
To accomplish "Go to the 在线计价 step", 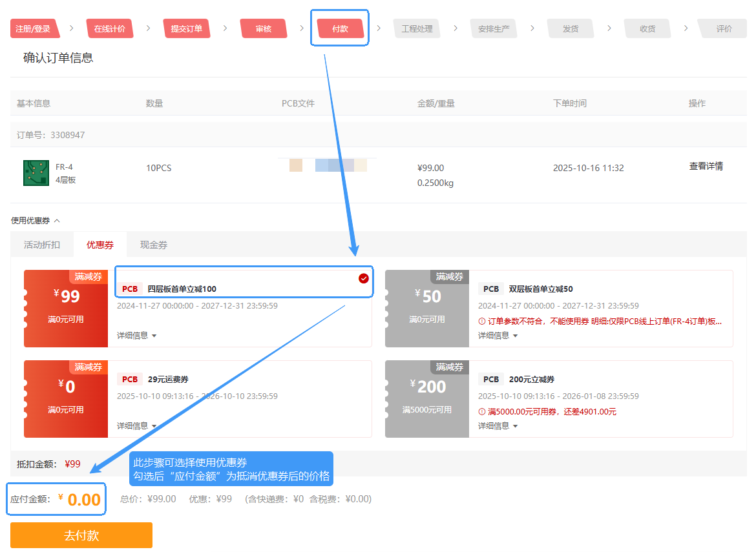I will click(x=109, y=29).
